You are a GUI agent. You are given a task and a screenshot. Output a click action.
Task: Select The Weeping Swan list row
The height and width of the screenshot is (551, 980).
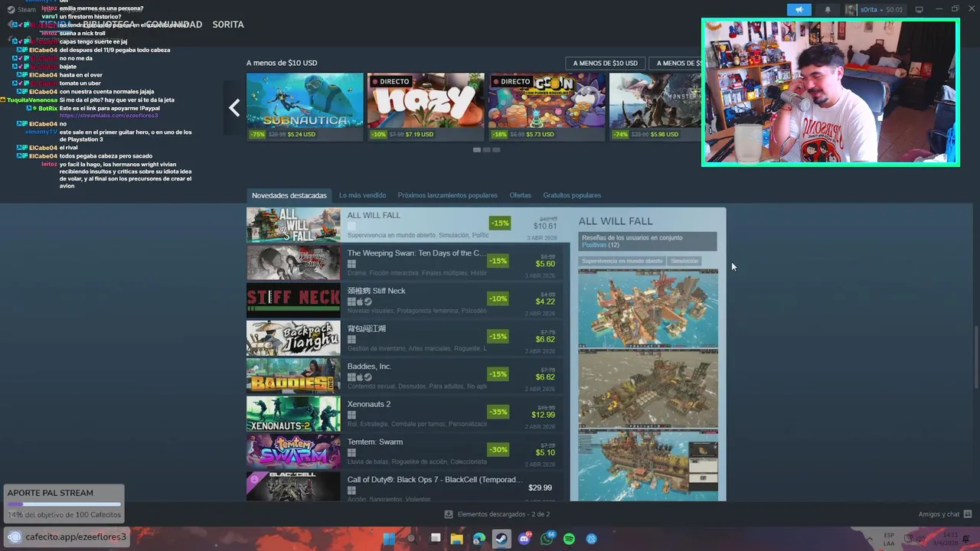pyautogui.click(x=404, y=262)
